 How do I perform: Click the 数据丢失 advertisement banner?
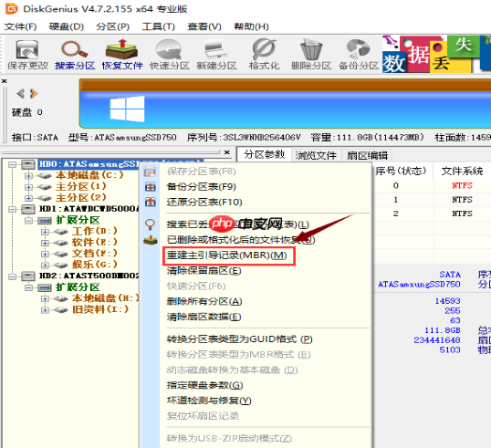click(x=436, y=54)
